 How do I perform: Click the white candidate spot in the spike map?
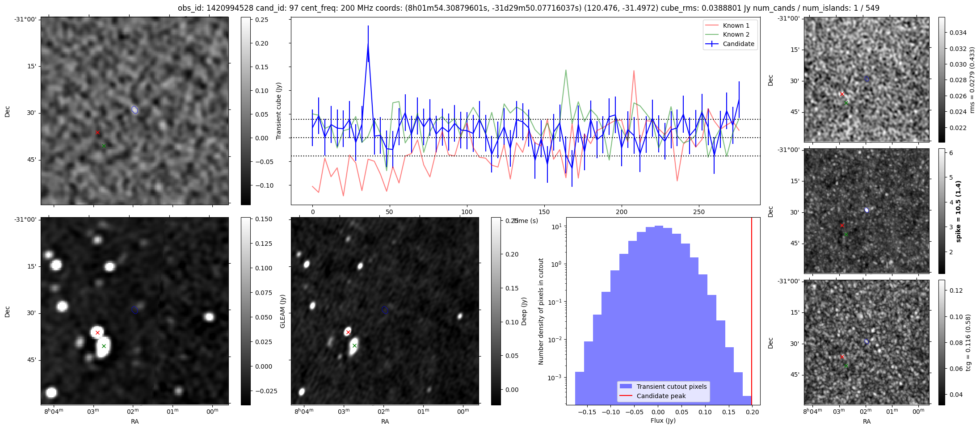[866, 210]
